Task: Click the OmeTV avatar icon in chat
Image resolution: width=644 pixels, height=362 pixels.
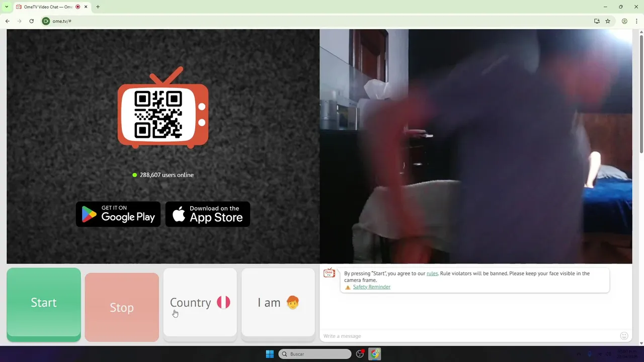Action: tap(330, 273)
